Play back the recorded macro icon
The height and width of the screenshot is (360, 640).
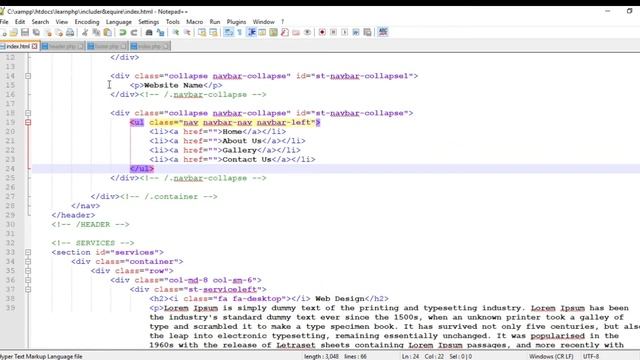pos(344,32)
